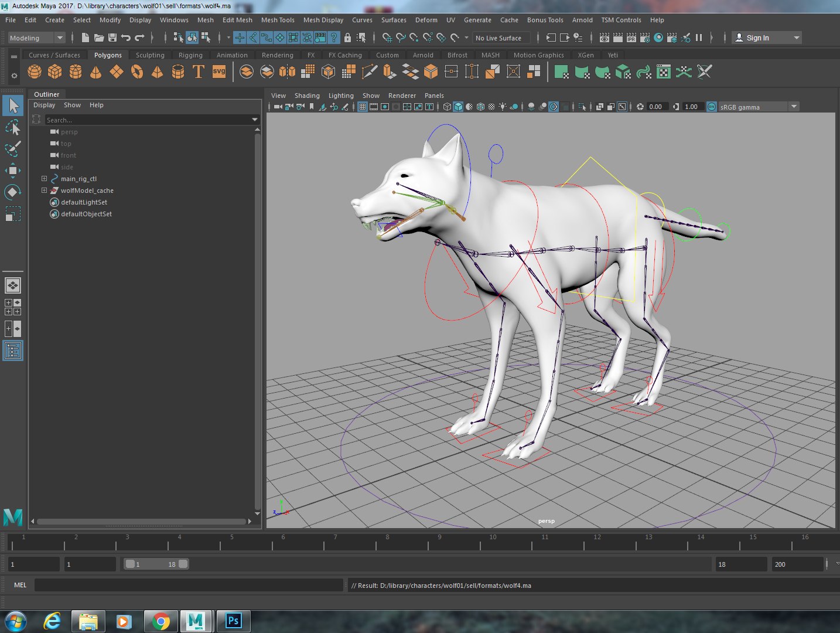
Task: Switch to the Animation shelf tab
Action: 232,55
